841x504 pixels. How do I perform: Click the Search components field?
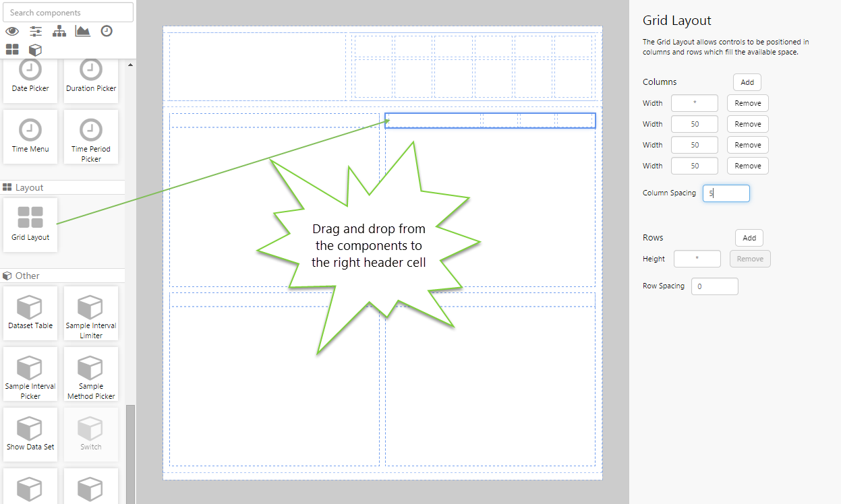coord(68,12)
